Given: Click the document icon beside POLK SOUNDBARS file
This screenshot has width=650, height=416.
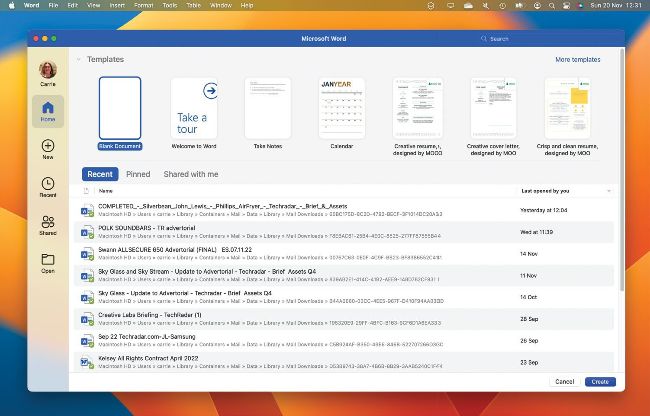Looking at the screenshot, I should [88, 233].
